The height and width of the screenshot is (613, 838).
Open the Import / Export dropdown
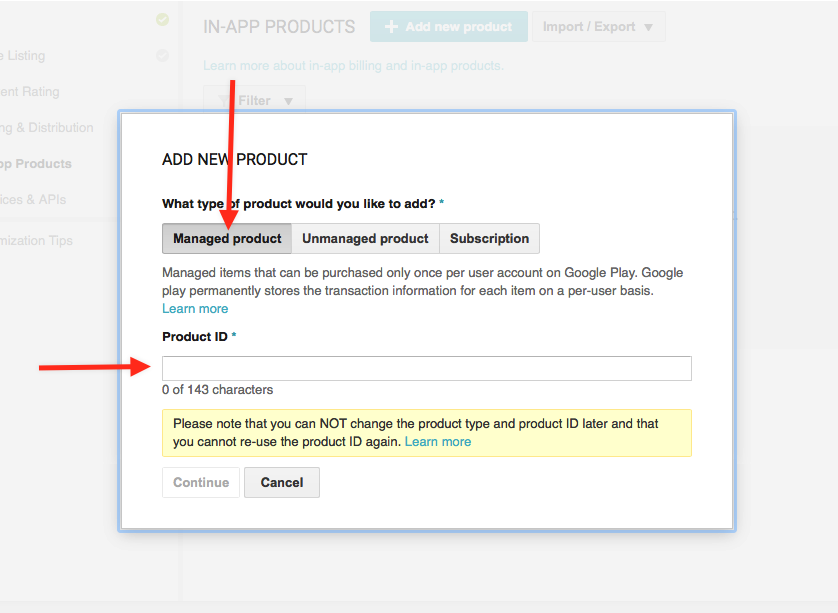599,27
